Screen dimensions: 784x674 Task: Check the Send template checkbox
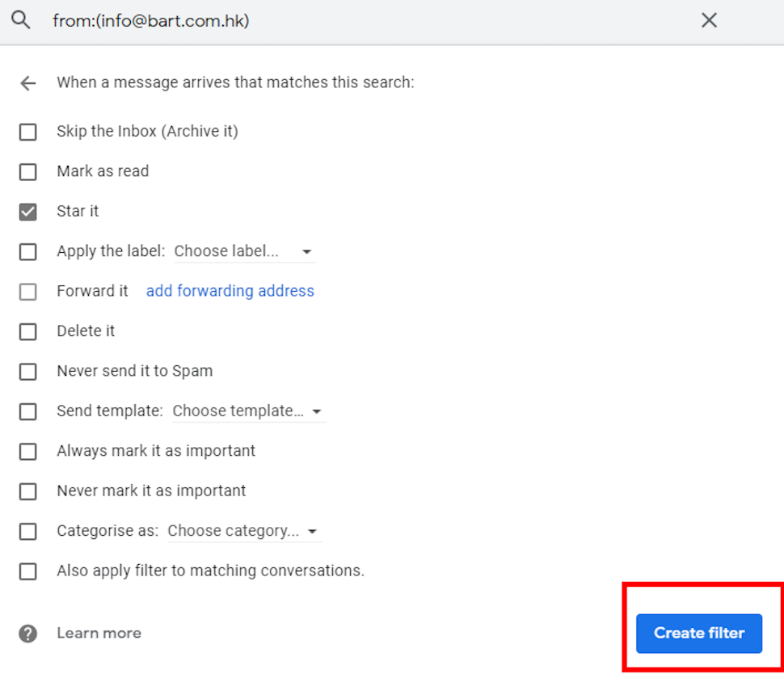tap(28, 411)
